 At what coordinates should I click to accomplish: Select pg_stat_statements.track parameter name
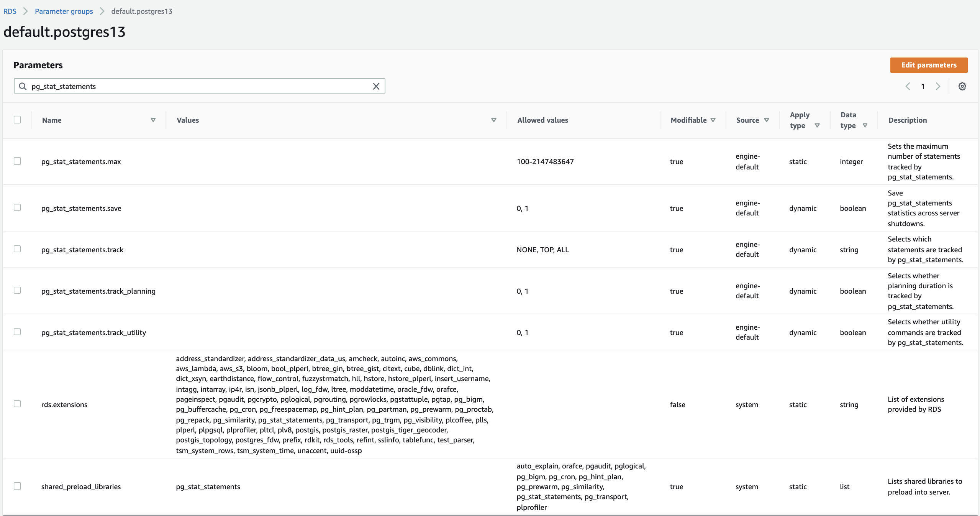pyautogui.click(x=82, y=250)
